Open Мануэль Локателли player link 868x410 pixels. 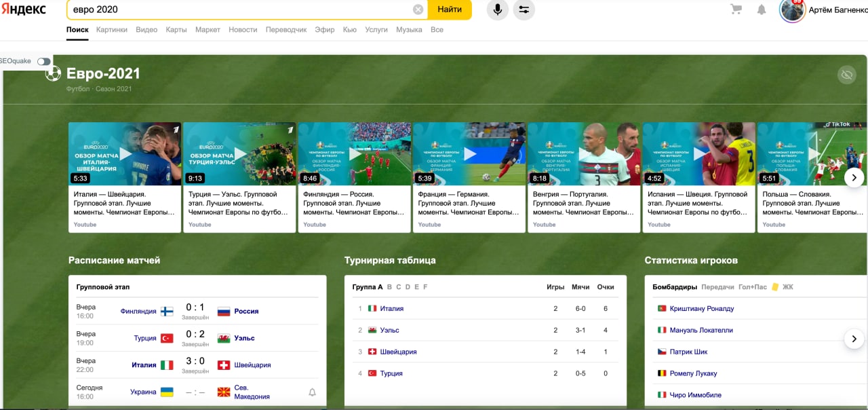coord(701,331)
